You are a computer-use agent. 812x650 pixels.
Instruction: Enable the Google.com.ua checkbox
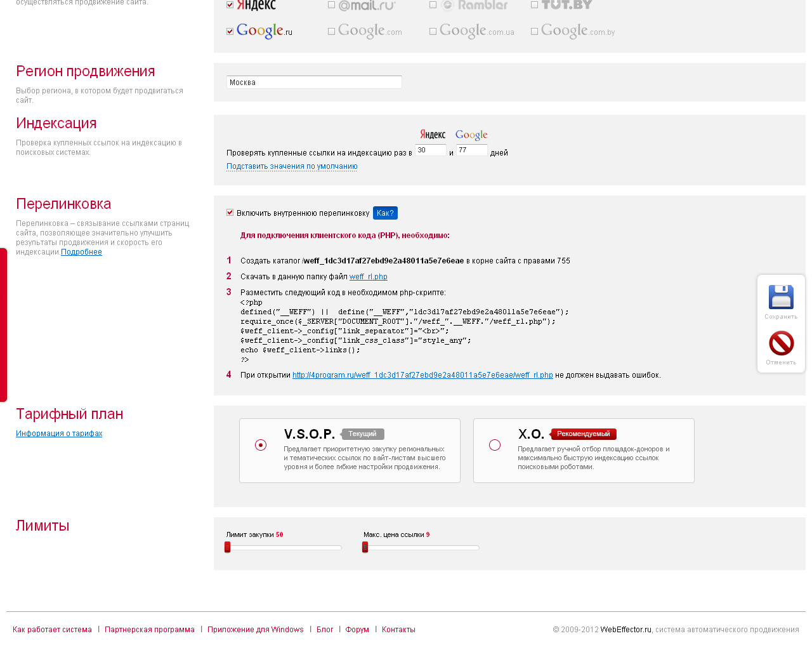433,31
